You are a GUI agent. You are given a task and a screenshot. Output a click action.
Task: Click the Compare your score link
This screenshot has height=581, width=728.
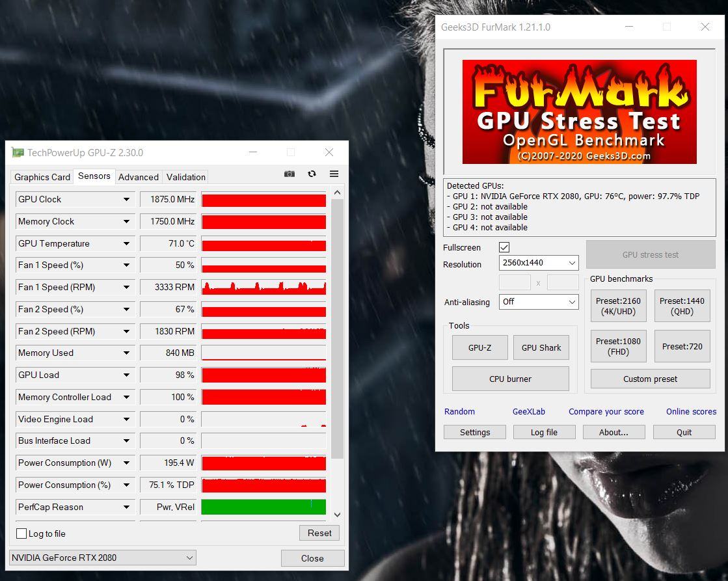606,411
